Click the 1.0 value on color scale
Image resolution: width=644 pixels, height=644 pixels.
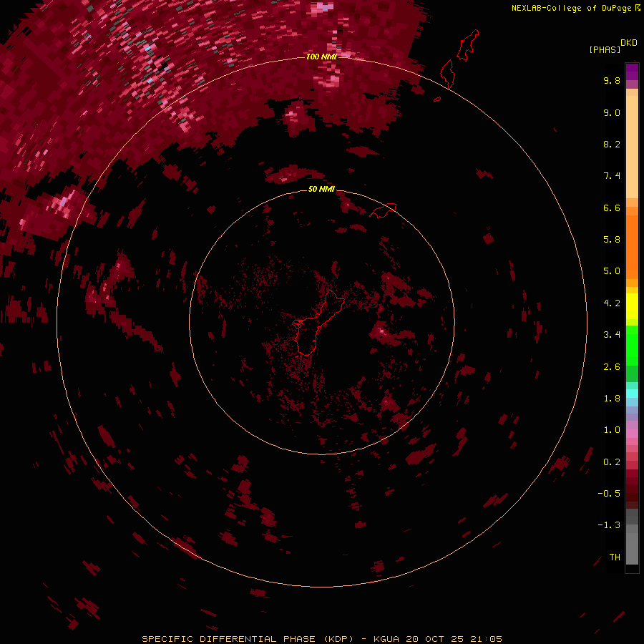pos(612,430)
